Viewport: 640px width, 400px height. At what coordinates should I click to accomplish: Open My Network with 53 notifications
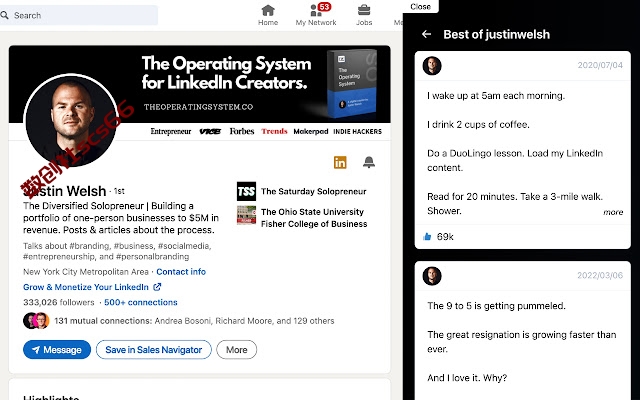tap(316, 15)
